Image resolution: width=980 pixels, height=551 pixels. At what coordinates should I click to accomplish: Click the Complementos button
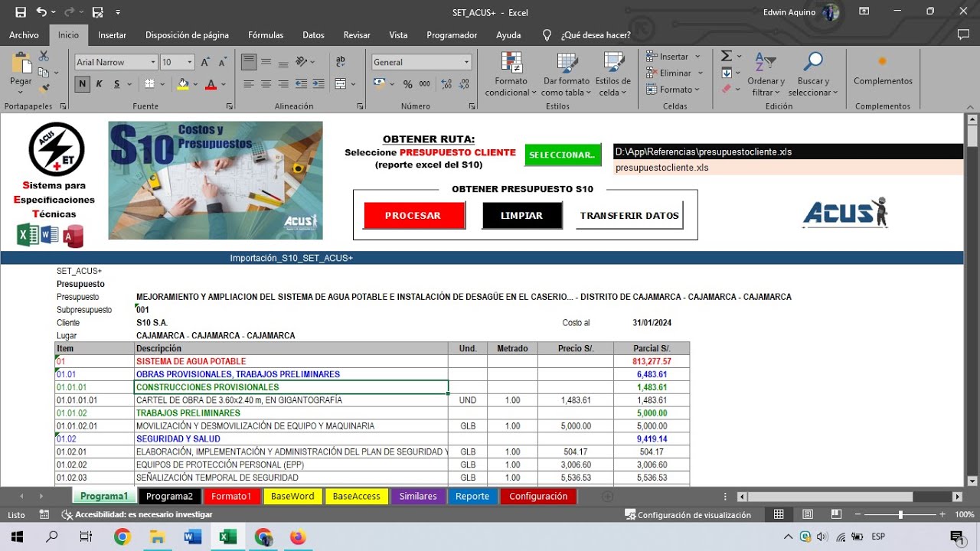[x=883, y=70]
